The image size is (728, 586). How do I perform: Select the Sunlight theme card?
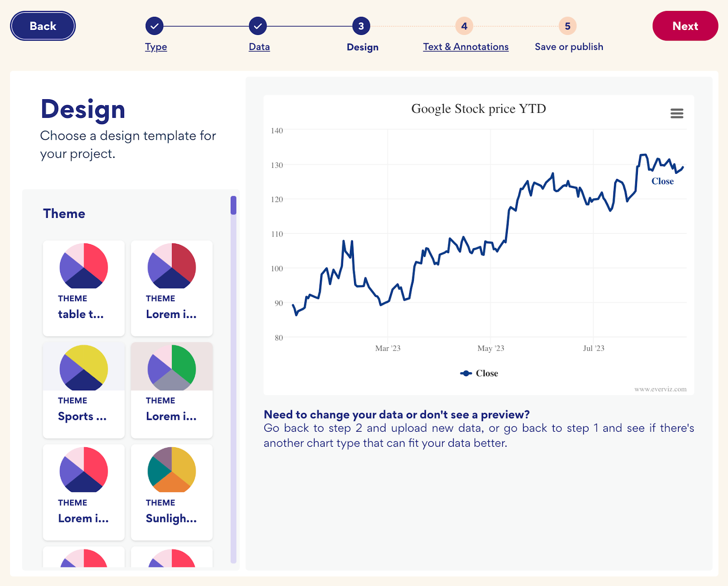tap(172, 492)
